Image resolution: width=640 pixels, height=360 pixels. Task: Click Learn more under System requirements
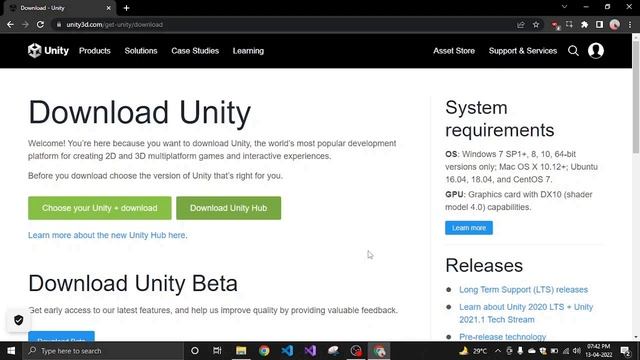(469, 228)
